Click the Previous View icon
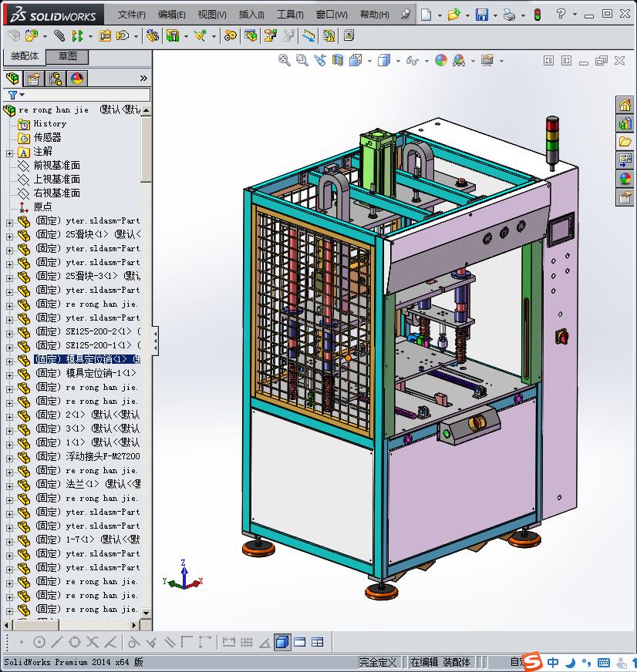The image size is (637, 672). (x=320, y=60)
